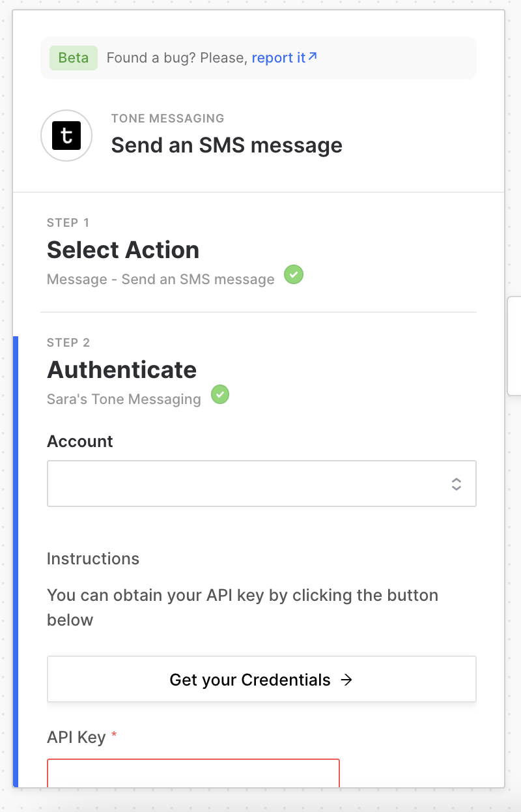Click the red required asterisk by API Key
Screen dimensions: 521x812
tap(115, 736)
